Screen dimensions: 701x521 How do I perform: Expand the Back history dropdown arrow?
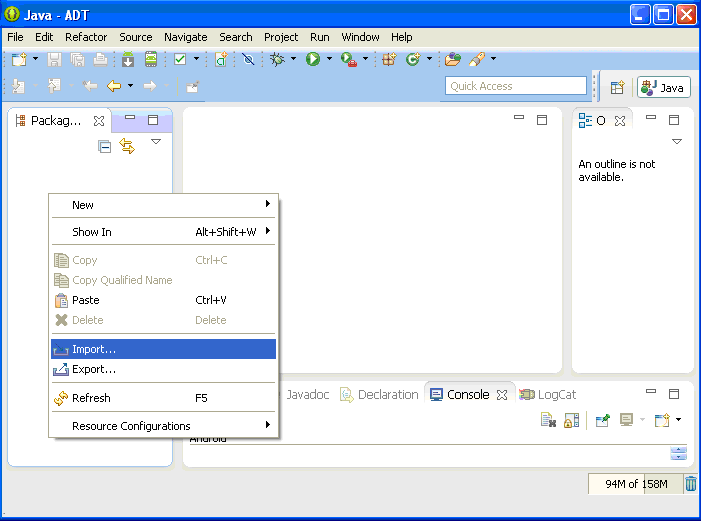point(130,85)
